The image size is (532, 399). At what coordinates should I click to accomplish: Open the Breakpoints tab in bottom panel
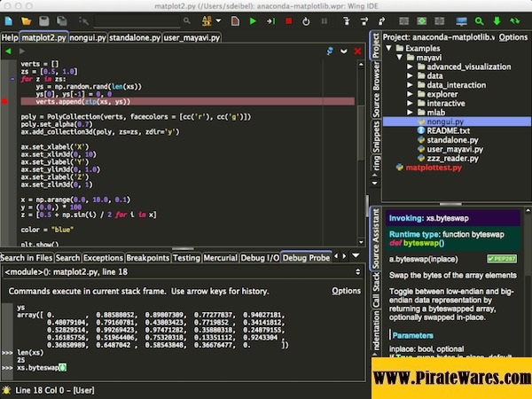147,258
